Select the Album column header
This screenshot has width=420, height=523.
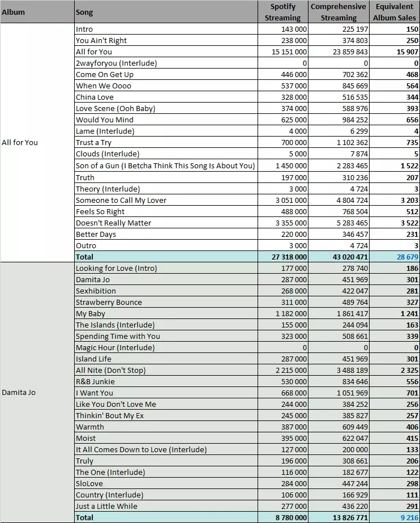click(37, 12)
